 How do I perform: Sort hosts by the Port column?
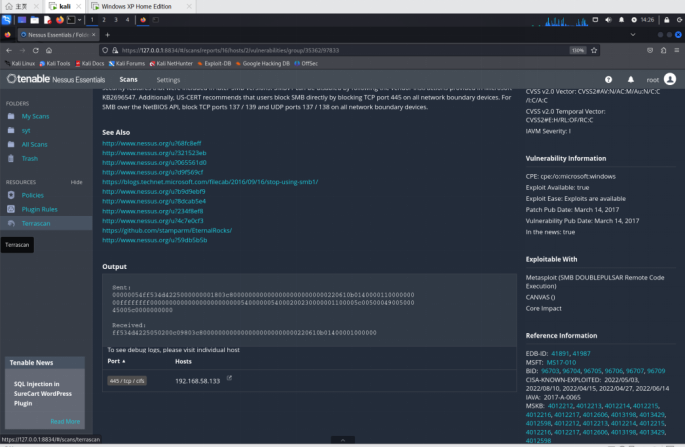[116, 361]
